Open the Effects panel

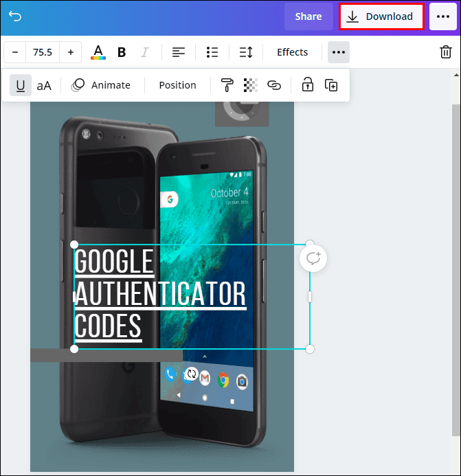click(x=292, y=52)
